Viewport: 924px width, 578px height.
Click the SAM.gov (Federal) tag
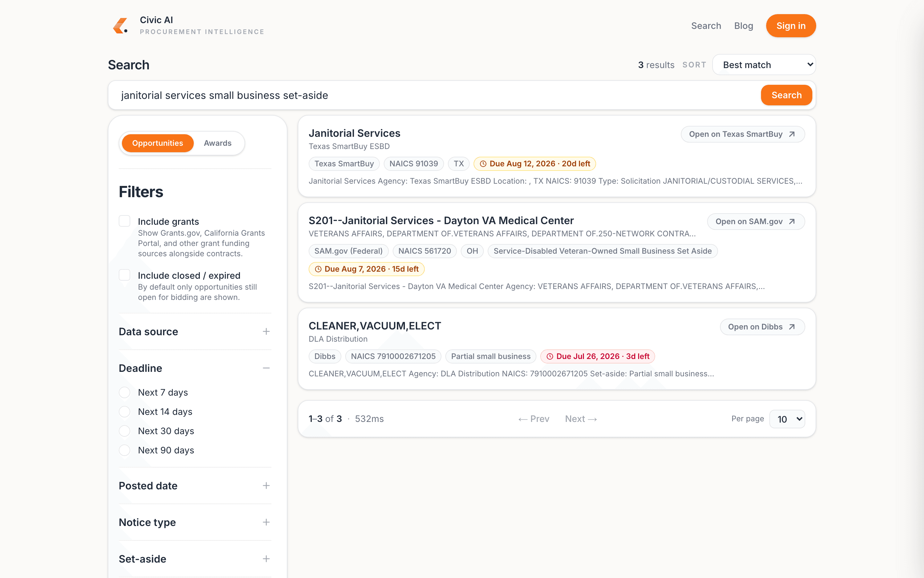(348, 251)
